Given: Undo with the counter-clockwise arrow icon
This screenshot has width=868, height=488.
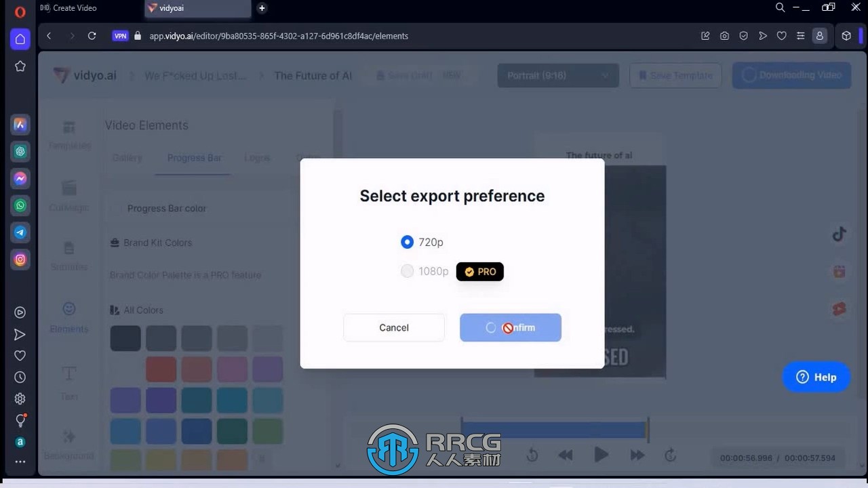Looking at the screenshot, I should [532, 455].
